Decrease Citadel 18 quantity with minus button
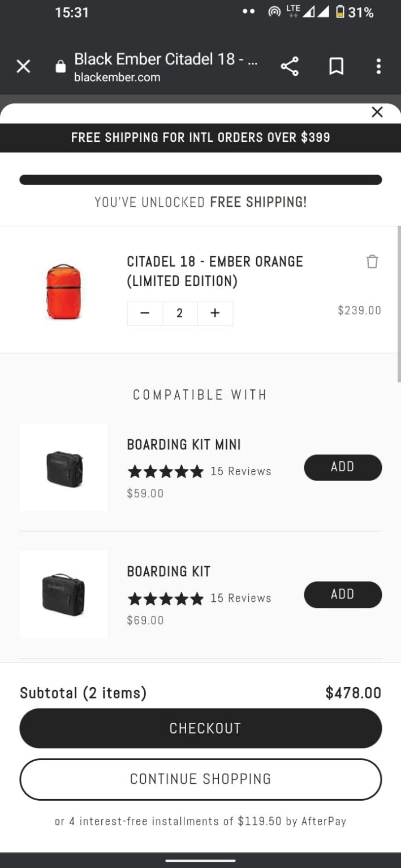 pos(144,313)
